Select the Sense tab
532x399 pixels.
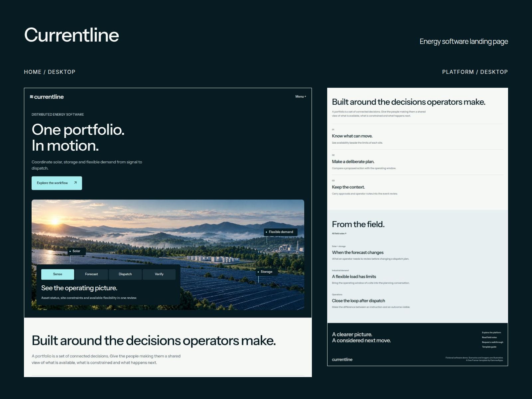(x=58, y=274)
